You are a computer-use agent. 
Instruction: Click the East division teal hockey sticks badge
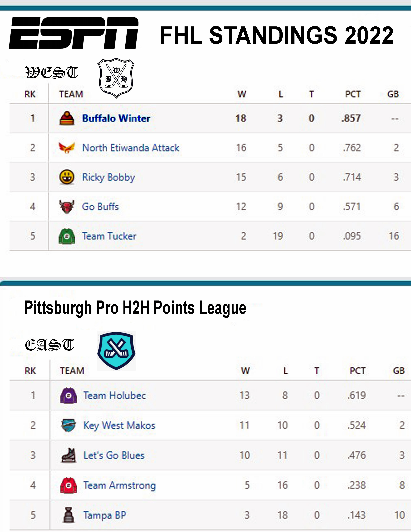pos(116,351)
